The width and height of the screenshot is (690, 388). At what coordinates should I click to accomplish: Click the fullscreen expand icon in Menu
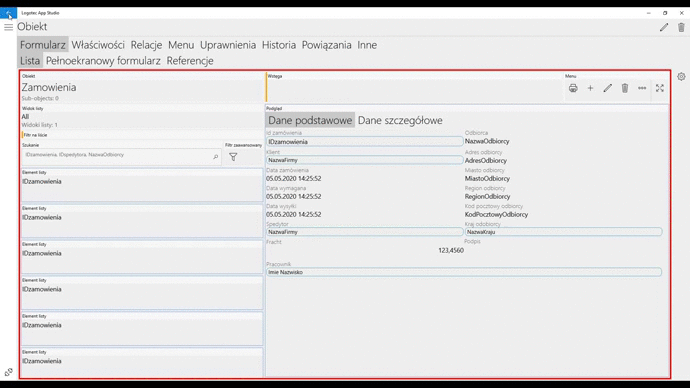click(x=660, y=88)
